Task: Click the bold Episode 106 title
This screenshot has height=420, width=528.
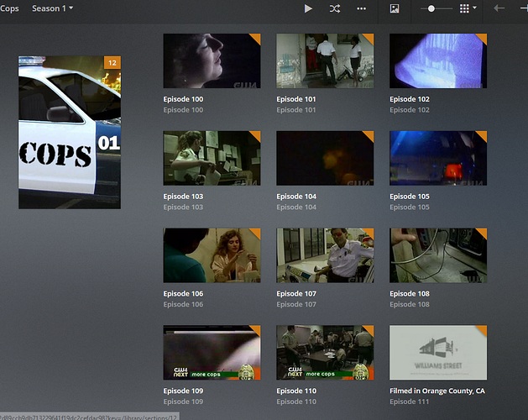Action: tap(183, 294)
